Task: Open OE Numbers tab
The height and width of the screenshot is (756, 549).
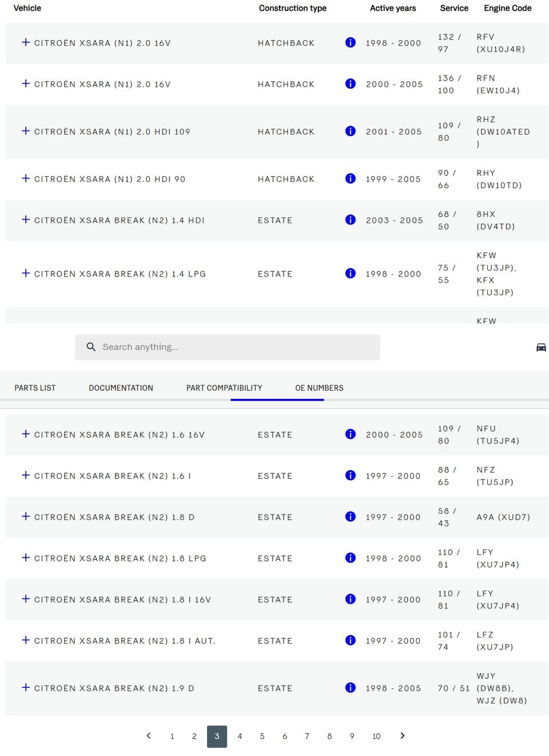Action: click(319, 388)
